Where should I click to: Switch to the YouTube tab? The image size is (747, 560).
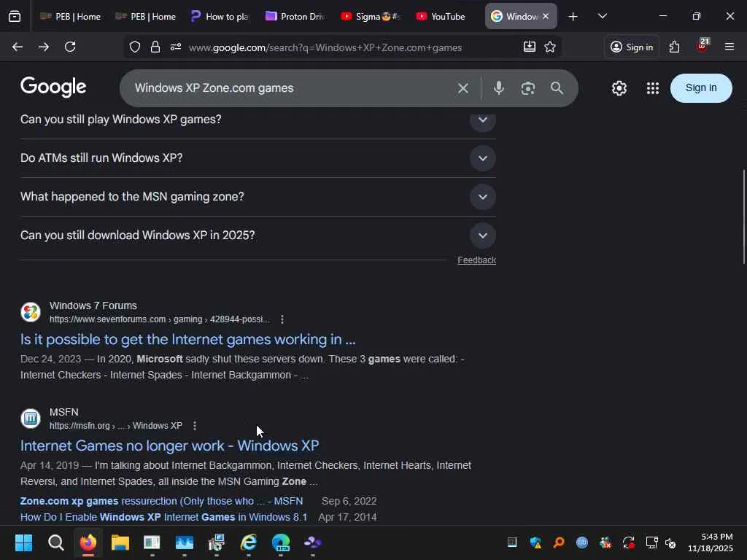tap(446, 17)
